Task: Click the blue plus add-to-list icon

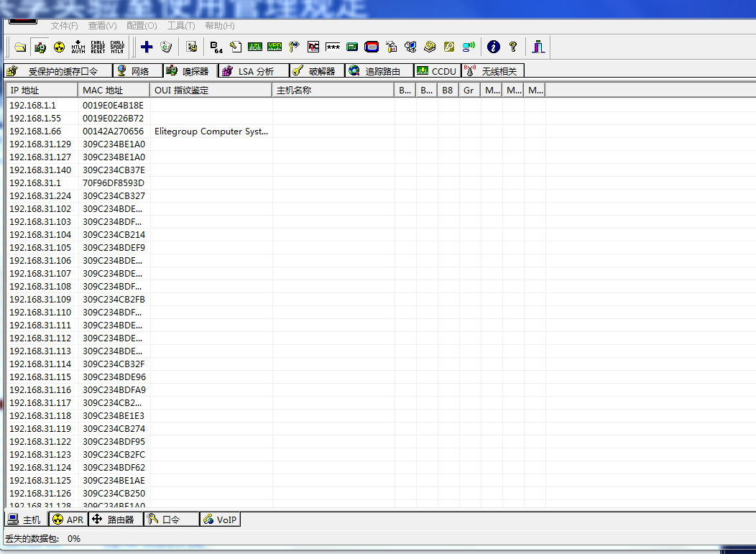Action: point(147,47)
